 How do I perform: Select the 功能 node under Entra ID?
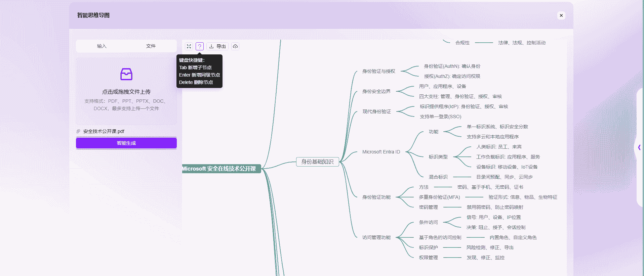433,132
